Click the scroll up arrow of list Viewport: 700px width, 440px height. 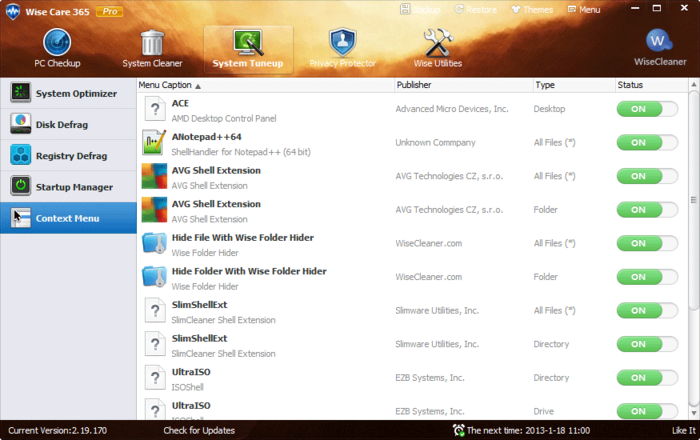pos(694,84)
